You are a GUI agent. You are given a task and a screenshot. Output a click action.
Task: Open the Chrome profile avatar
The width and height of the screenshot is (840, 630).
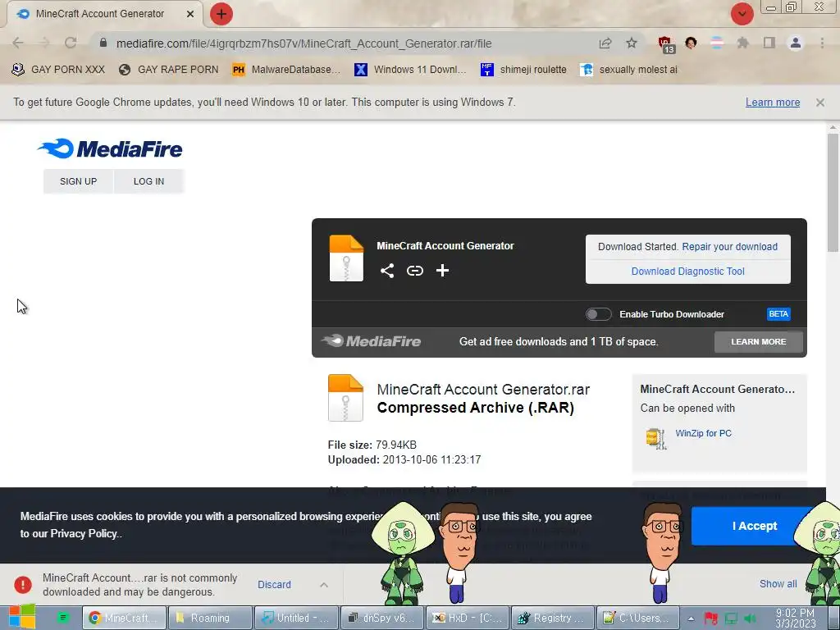796,43
